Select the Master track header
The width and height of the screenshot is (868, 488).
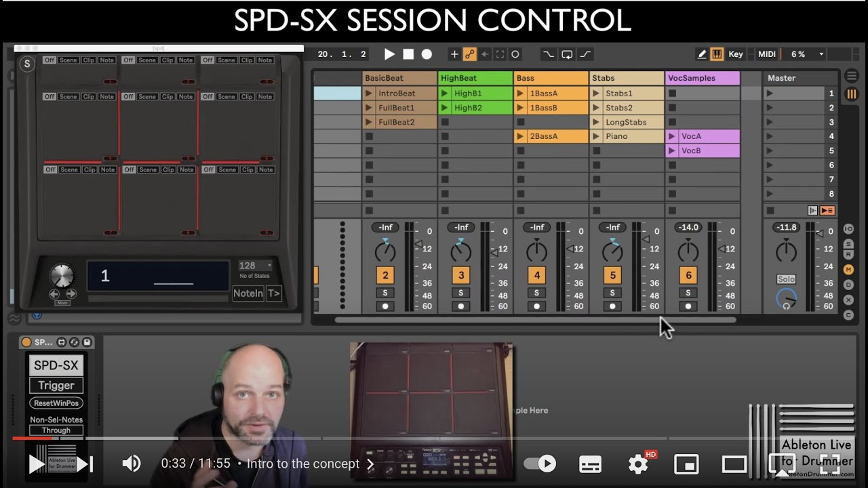pos(800,78)
